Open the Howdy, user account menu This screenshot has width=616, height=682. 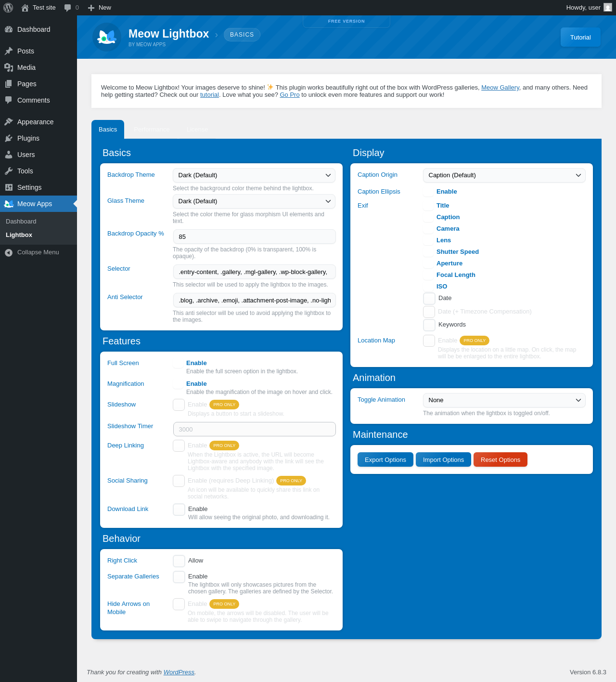point(589,8)
